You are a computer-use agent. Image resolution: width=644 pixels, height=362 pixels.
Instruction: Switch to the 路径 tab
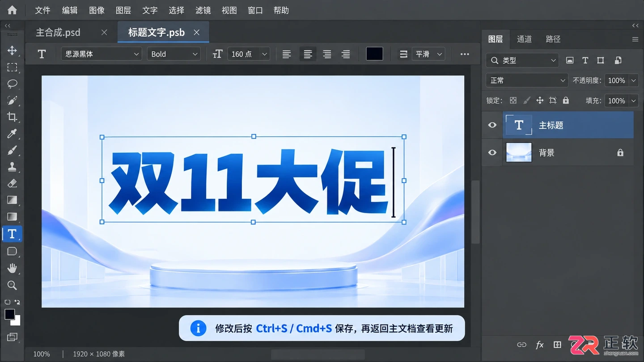point(553,39)
